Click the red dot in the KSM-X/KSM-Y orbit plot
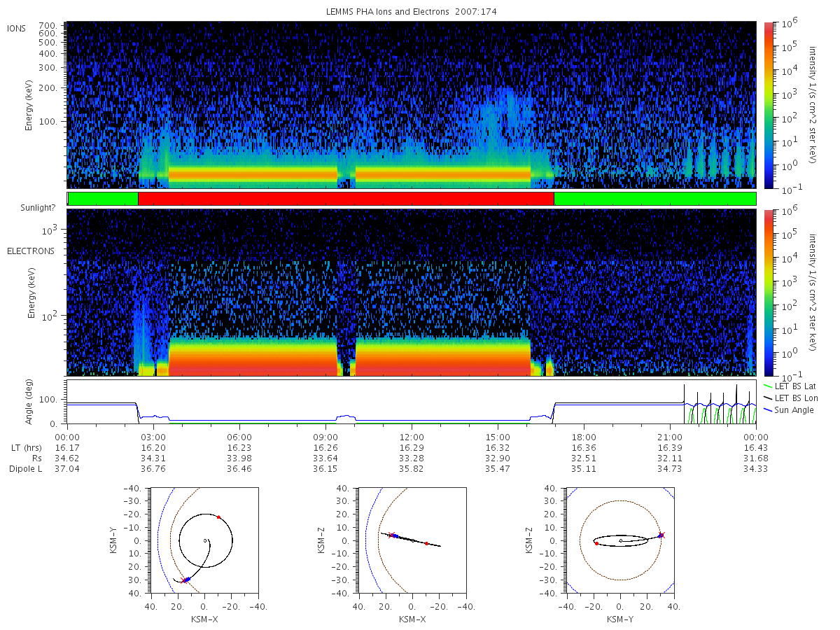840x630 pixels. coord(218,517)
